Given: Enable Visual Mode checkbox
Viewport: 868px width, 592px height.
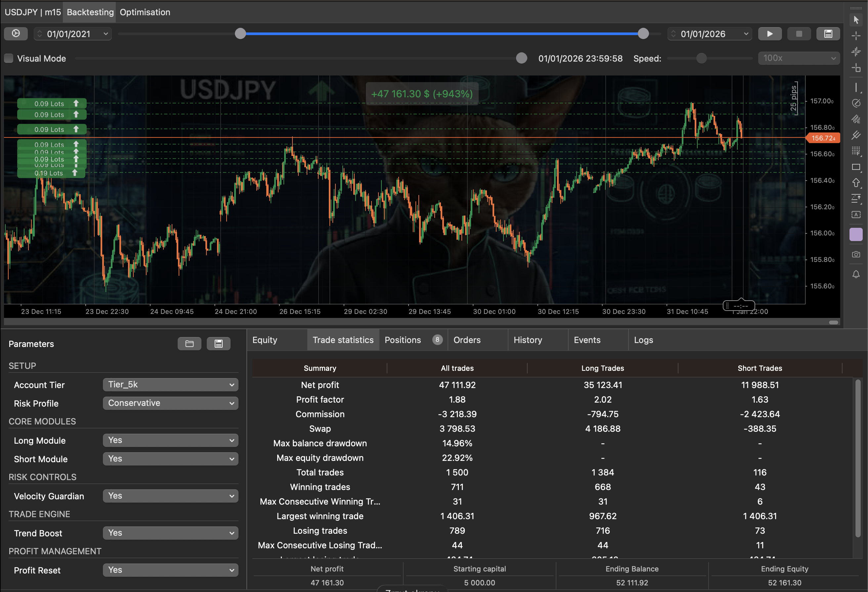Looking at the screenshot, I should (x=8, y=58).
